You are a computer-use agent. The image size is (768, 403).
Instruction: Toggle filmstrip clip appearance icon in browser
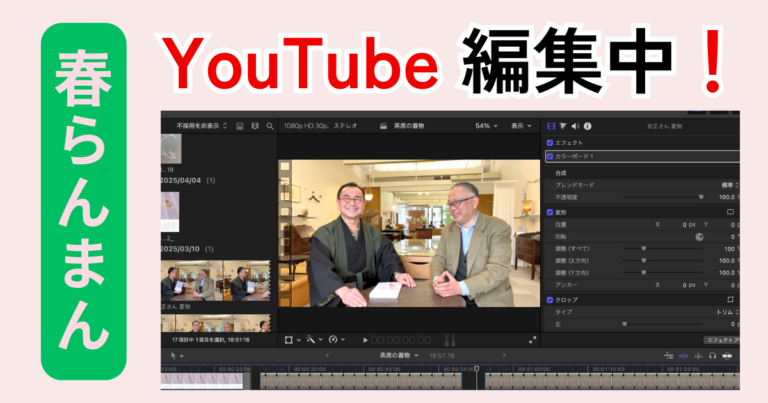pos(255,126)
